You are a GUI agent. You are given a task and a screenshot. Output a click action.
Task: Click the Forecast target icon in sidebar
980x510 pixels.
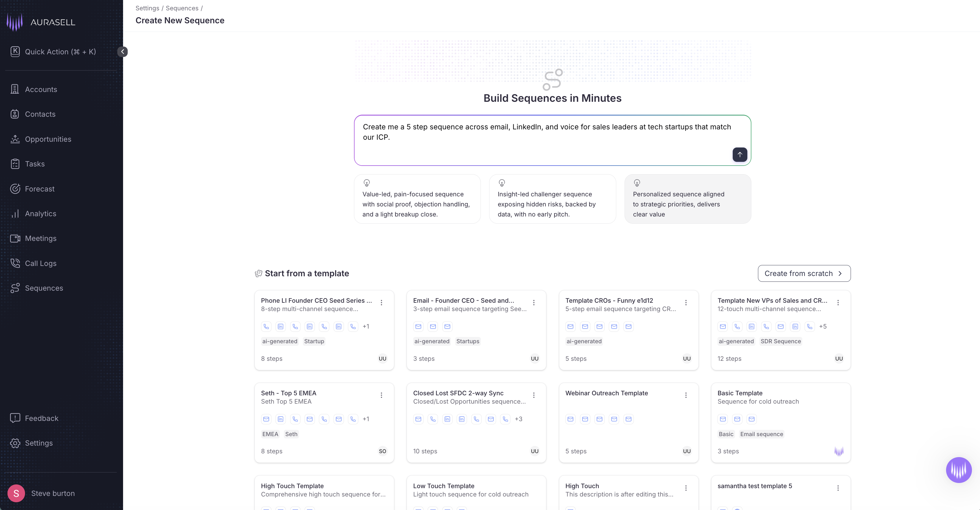coord(15,189)
